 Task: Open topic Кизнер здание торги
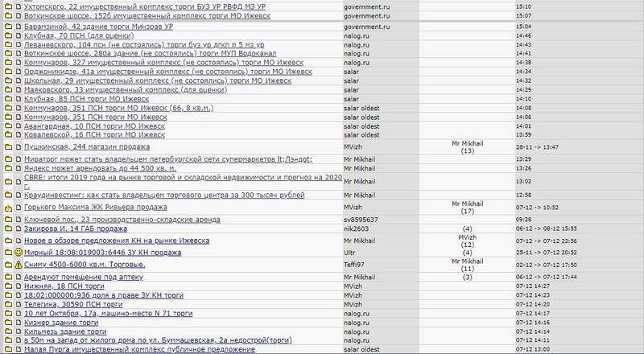[61, 323]
